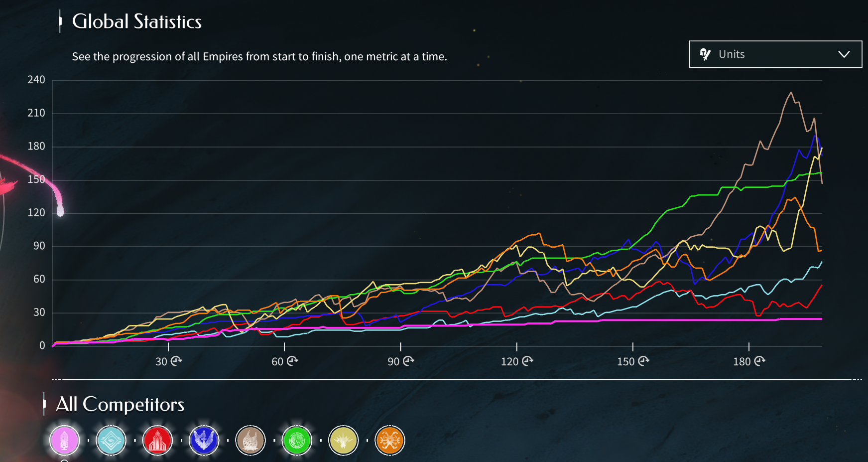Click the turn 180 timeline marker
This screenshot has width=868, height=462.
748,361
